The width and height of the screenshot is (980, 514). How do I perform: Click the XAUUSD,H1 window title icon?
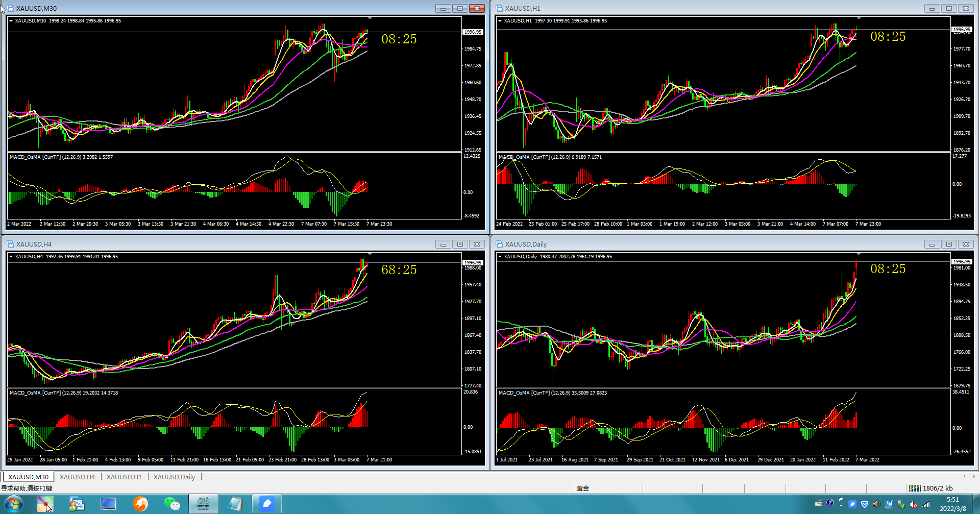click(x=499, y=8)
